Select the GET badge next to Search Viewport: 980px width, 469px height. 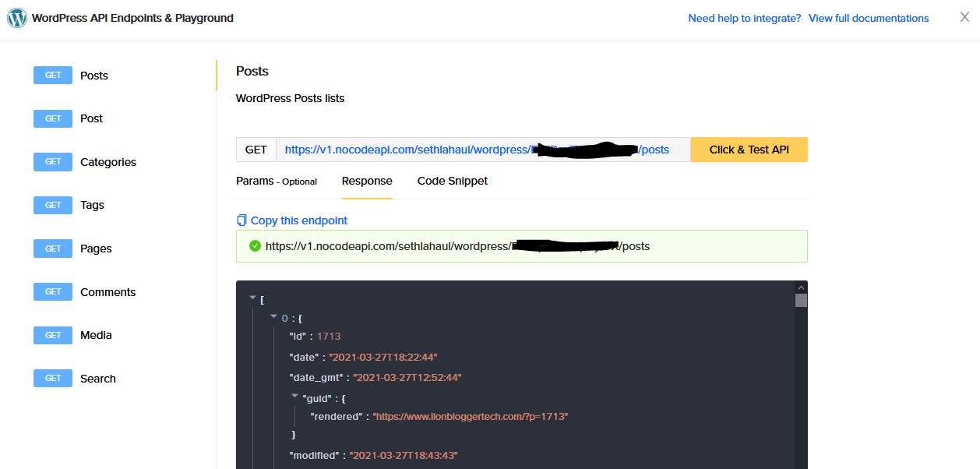(52, 378)
